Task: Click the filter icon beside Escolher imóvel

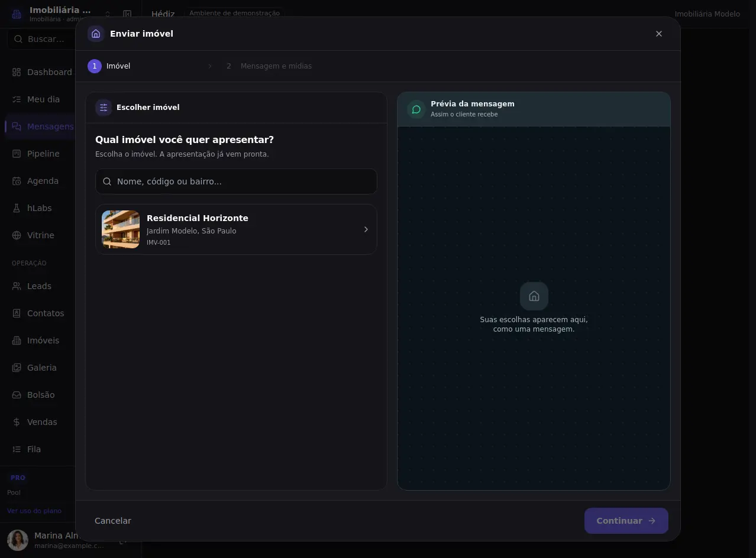Action: (x=104, y=108)
